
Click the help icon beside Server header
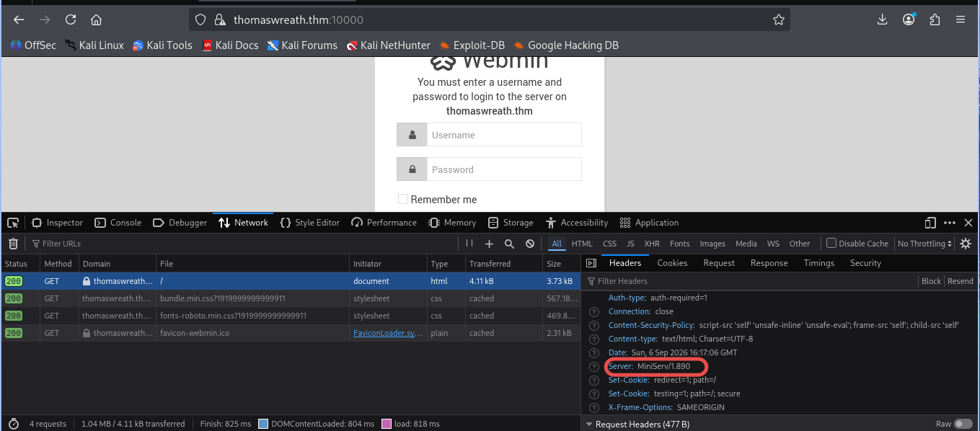click(594, 367)
